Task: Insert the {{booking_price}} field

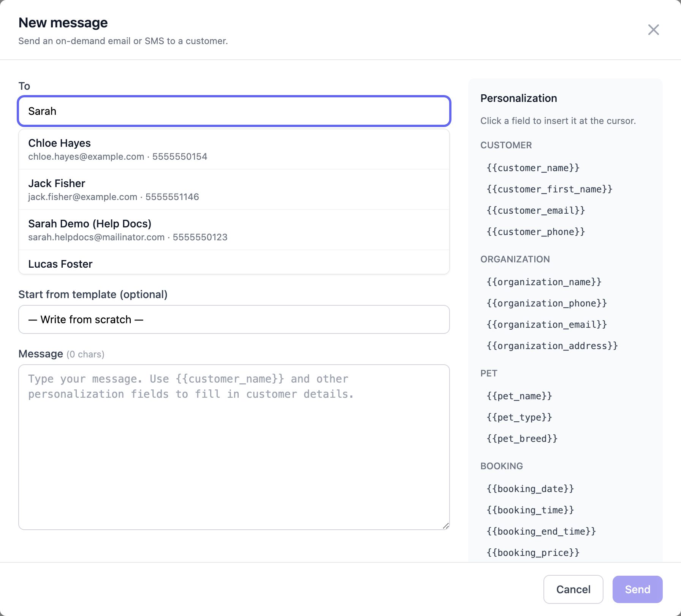Action: [x=533, y=552]
